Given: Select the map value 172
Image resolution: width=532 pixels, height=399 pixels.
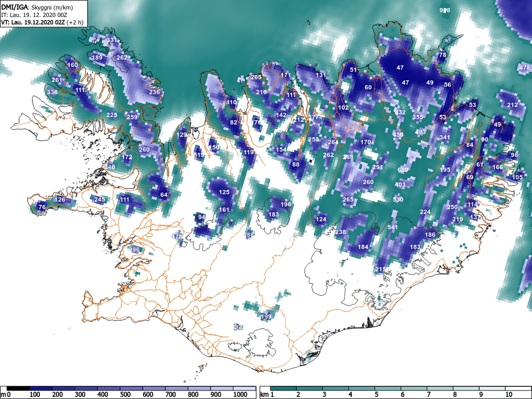Looking at the screenshot, I should tap(127, 157).
